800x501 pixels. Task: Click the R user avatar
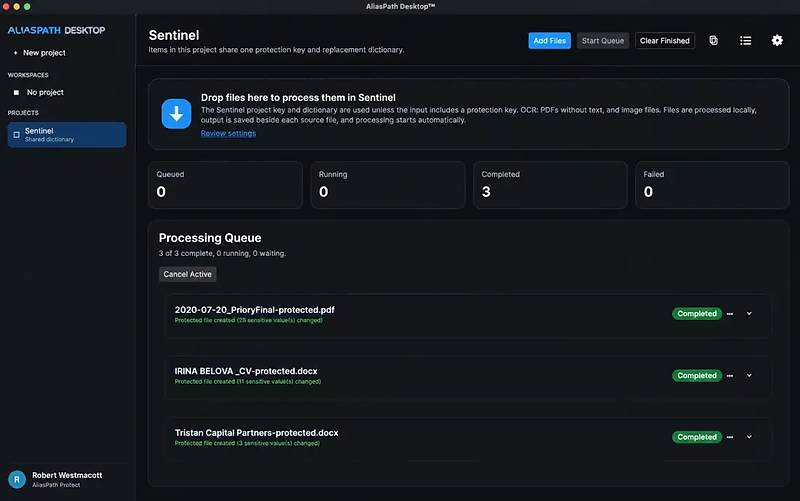point(17,480)
